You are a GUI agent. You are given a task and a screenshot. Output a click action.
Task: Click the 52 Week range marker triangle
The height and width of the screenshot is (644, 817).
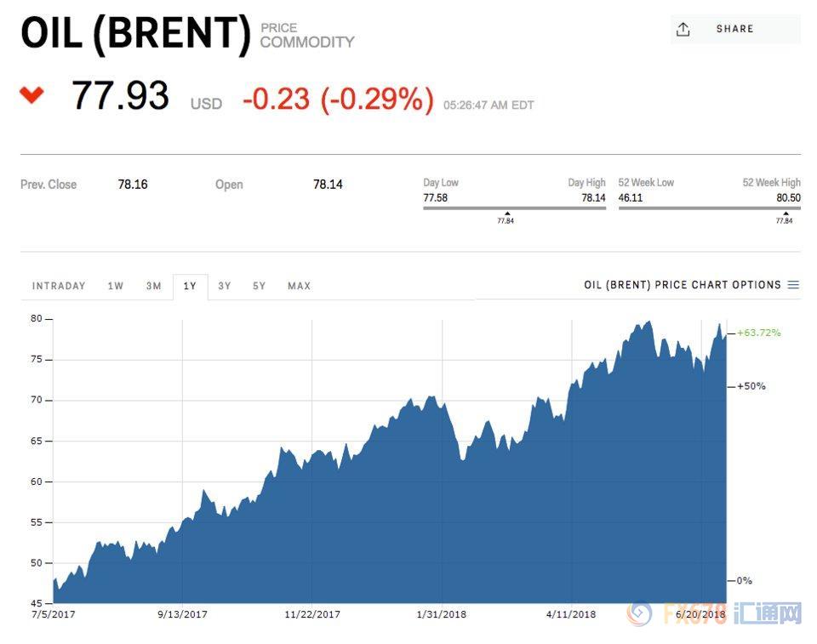point(784,214)
